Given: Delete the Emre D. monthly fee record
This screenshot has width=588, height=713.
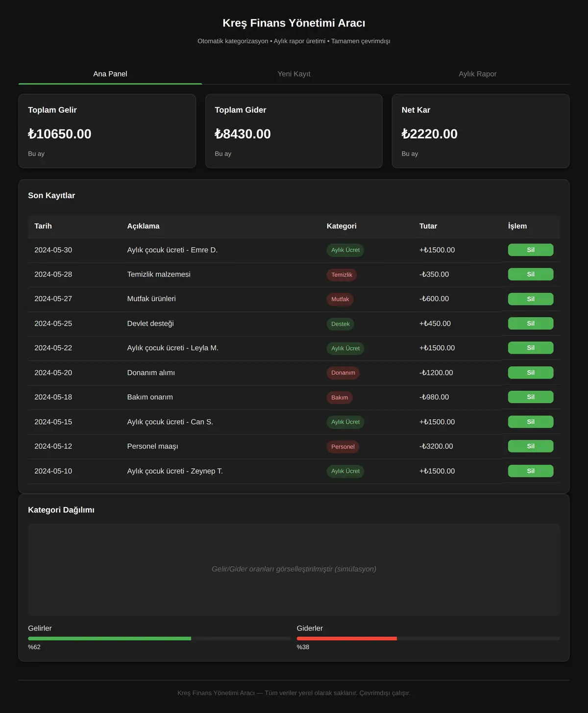Looking at the screenshot, I should 531,250.
